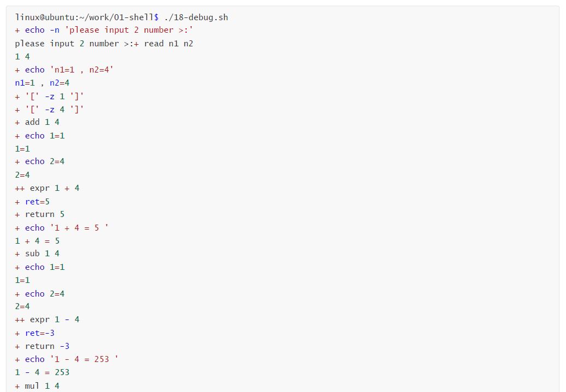Click the '+ add 1 4' line
This screenshot has width=566, height=392.
click(x=37, y=122)
